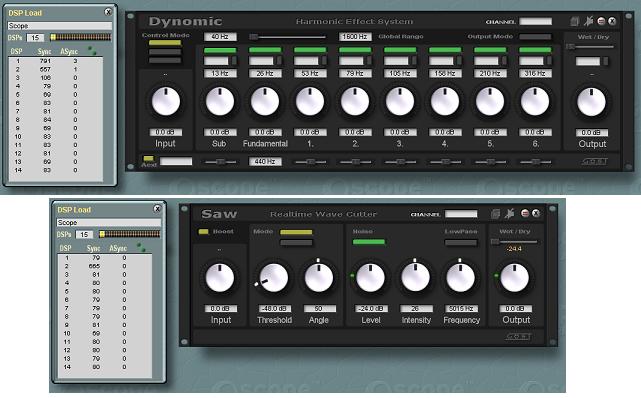
Task: Click the pin icon in Saw header
Action: tap(509, 213)
